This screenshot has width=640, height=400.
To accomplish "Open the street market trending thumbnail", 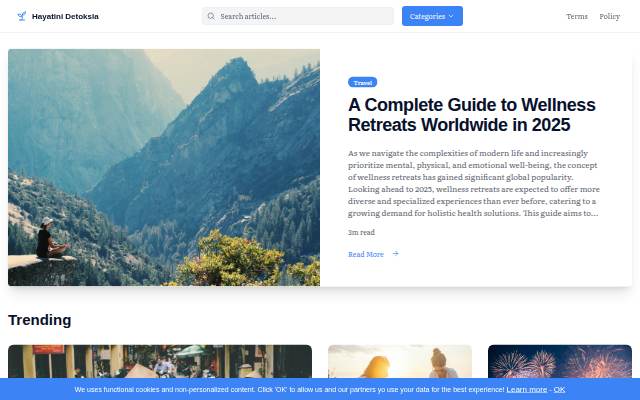I will [160, 362].
